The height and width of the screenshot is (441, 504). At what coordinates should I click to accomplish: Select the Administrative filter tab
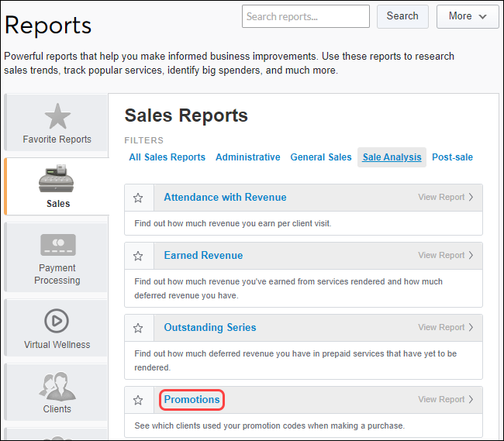tap(248, 157)
